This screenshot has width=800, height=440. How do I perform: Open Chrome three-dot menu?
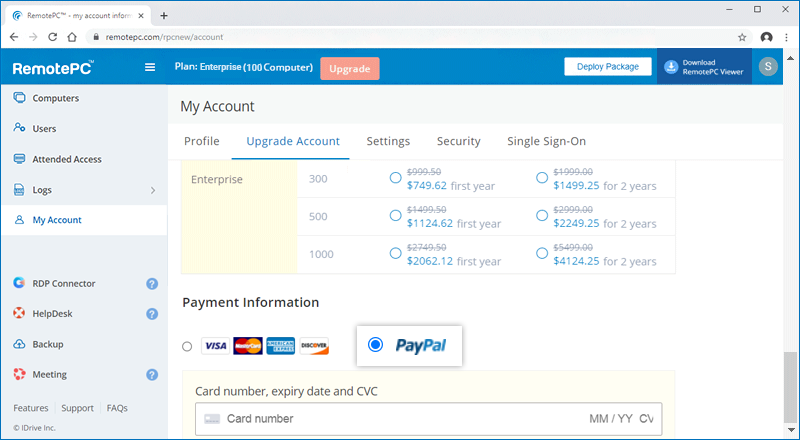(787, 37)
